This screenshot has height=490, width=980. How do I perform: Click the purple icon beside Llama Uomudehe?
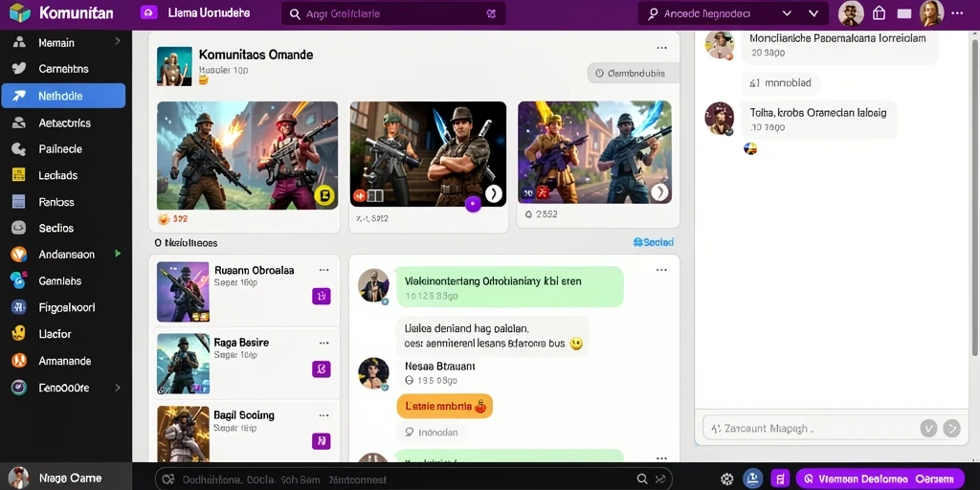pyautogui.click(x=148, y=12)
